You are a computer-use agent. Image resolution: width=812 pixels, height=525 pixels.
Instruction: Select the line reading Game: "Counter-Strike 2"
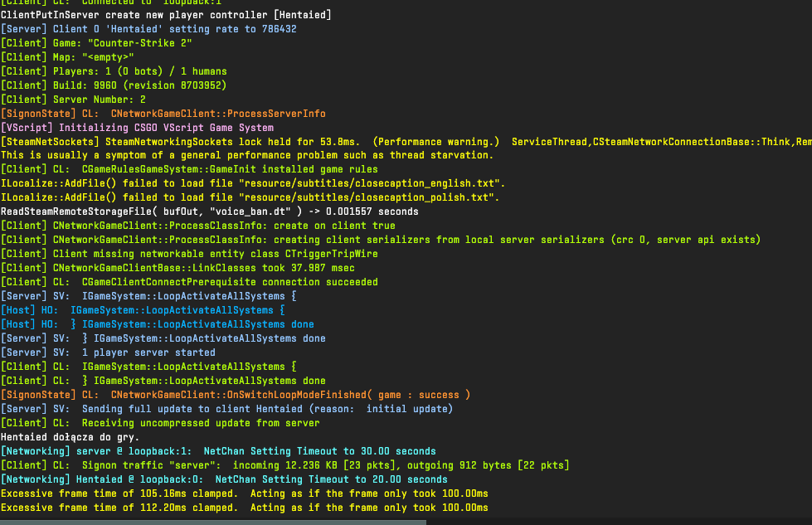pos(96,43)
